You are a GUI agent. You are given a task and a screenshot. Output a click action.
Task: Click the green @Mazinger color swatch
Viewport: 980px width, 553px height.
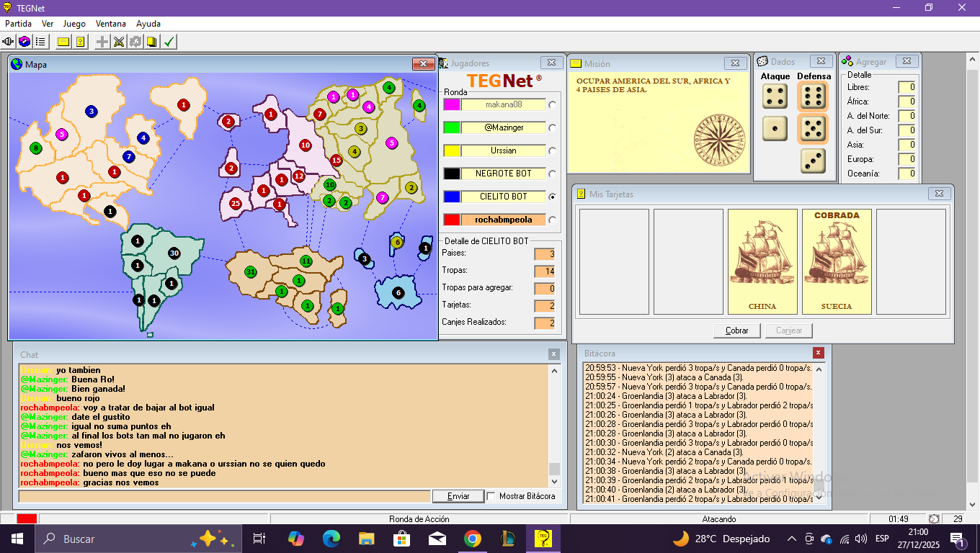tap(452, 127)
